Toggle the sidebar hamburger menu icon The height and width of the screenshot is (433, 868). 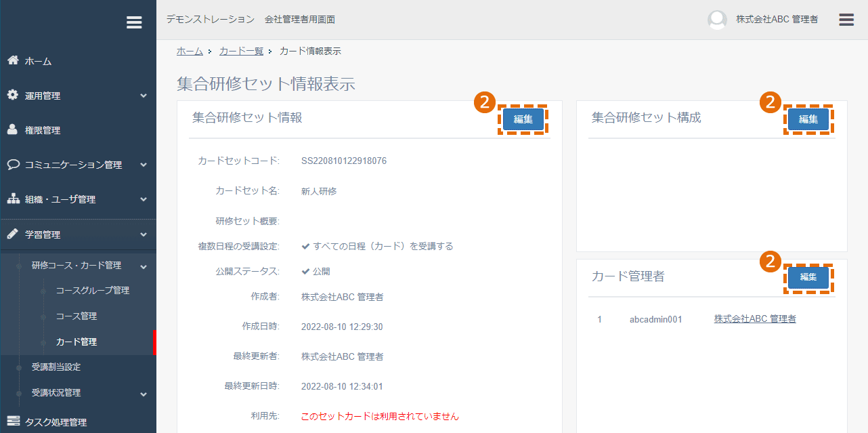tap(134, 22)
